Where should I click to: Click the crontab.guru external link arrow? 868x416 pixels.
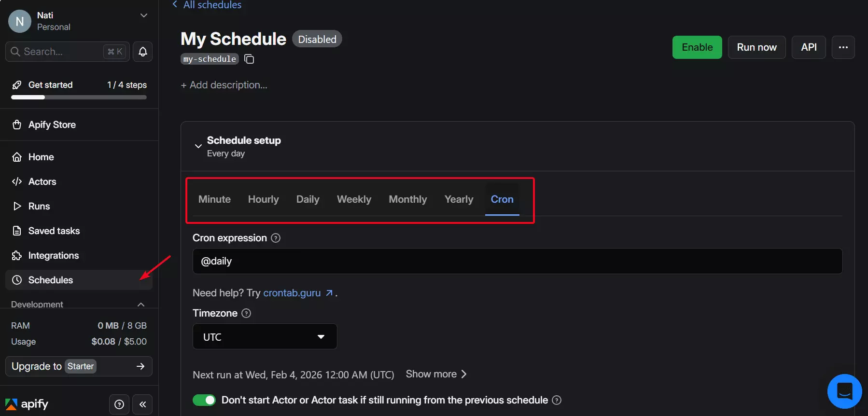tap(329, 293)
